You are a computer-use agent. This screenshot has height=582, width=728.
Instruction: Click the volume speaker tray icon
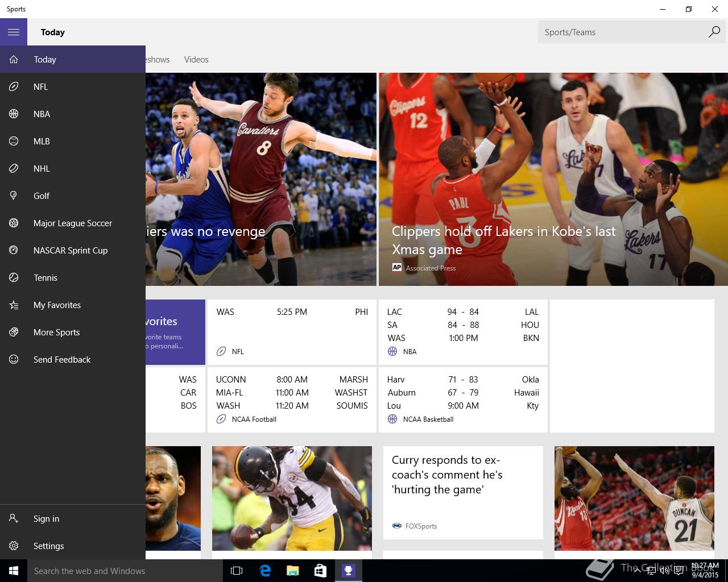click(664, 571)
